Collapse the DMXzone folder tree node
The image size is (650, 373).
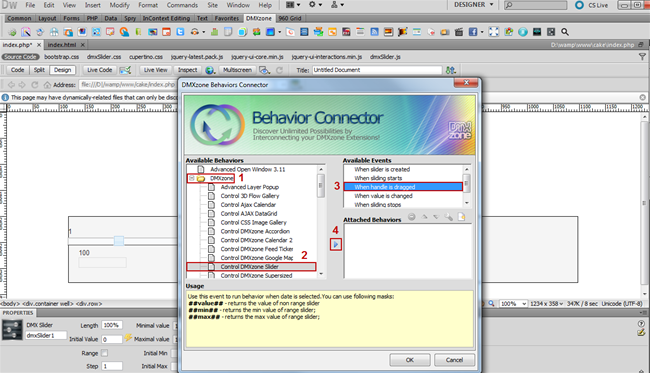pos(192,178)
